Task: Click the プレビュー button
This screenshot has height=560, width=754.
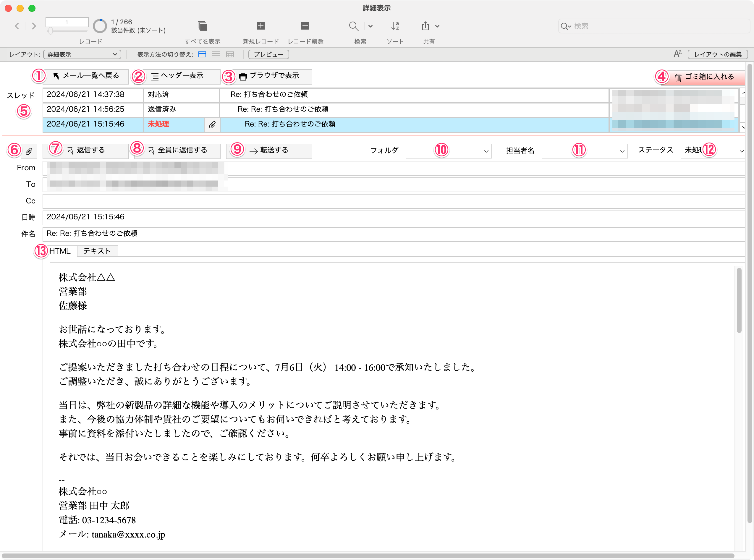Action: tap(268, 55)
